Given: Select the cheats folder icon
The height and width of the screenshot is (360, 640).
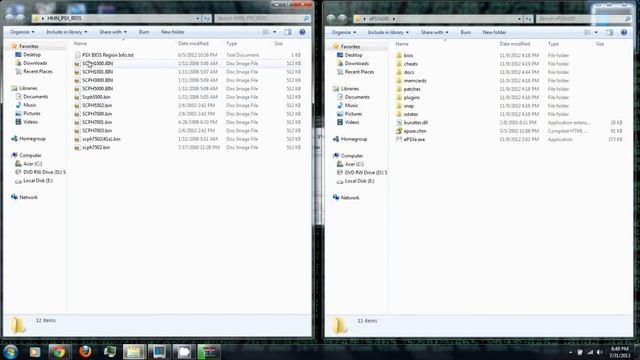Looking at the screenshot, I should 399,64.
